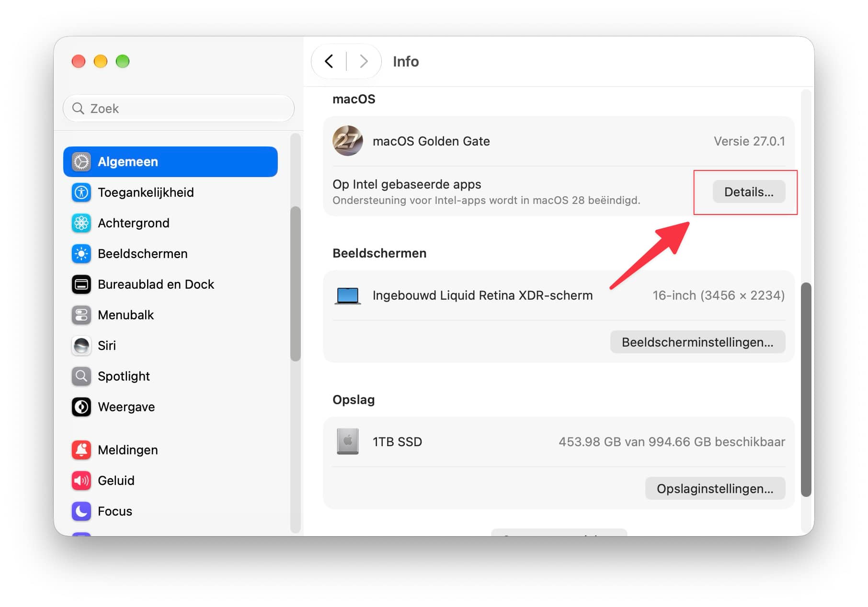Click the Beeldschermen sun icon
Viewport: 868px width, 607px height.
point(81,254)
